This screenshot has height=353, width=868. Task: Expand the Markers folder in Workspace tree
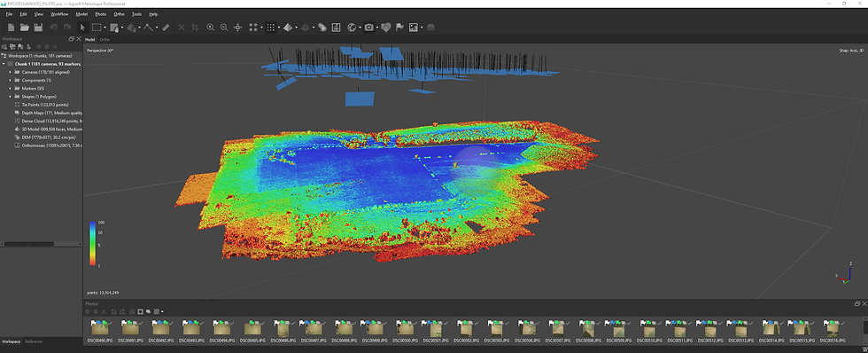click(10, 88)
